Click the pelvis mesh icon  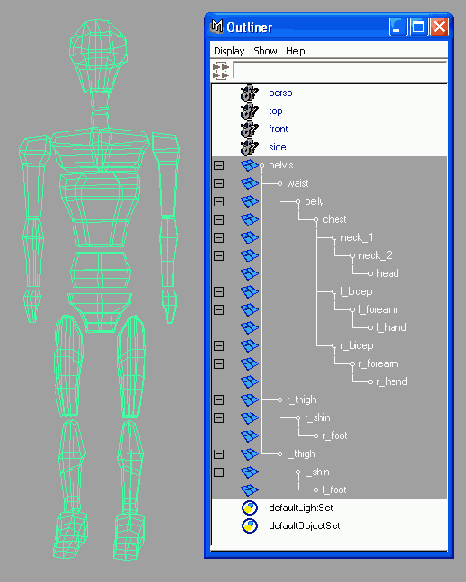(250, 165)
